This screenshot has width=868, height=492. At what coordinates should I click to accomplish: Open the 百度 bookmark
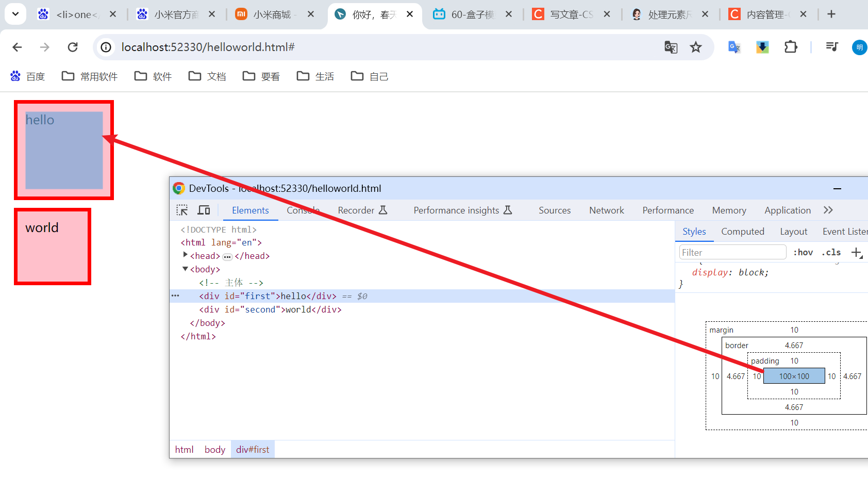[x=28, y=76]
